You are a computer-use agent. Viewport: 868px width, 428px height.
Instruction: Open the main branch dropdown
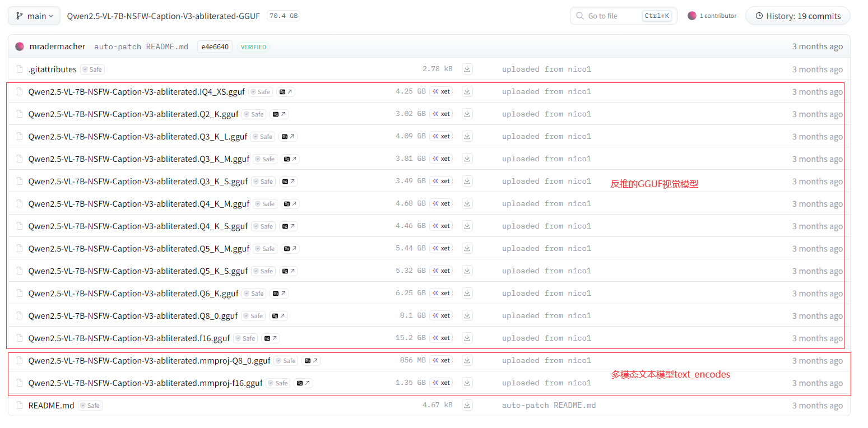click(x=34, y=16)
